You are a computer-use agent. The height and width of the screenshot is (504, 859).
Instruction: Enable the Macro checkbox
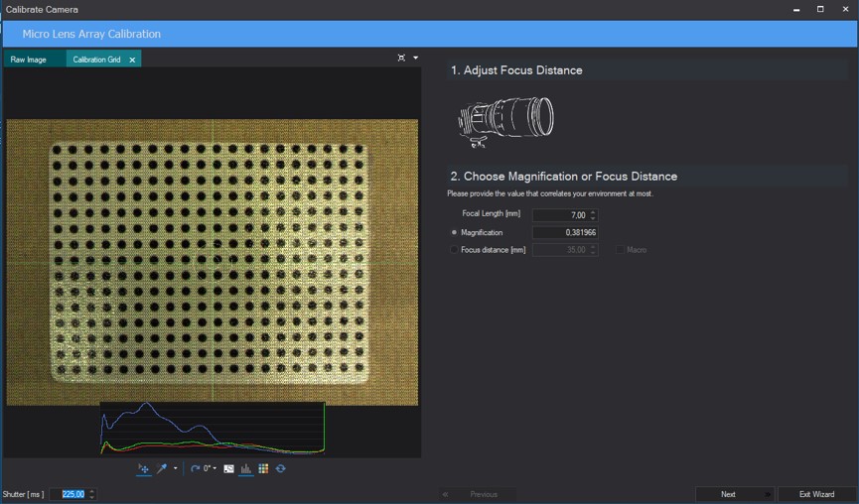620,250
